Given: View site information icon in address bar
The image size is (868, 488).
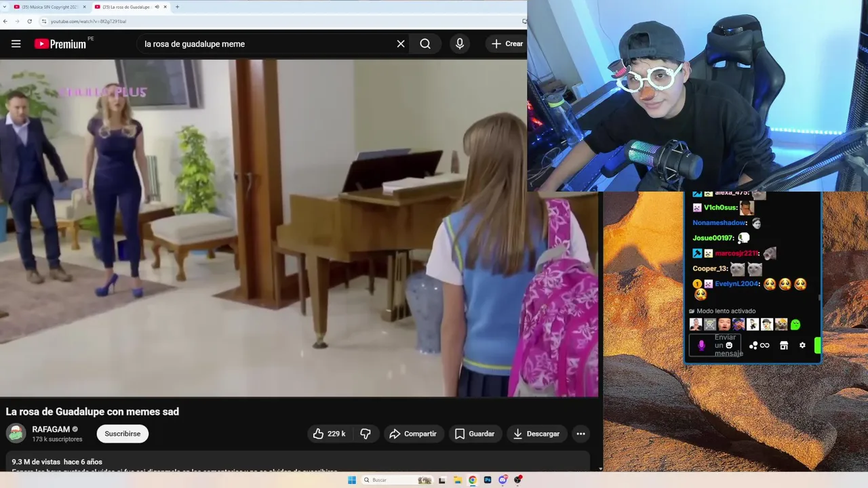Looking at the screenshot, I should 44,21.
